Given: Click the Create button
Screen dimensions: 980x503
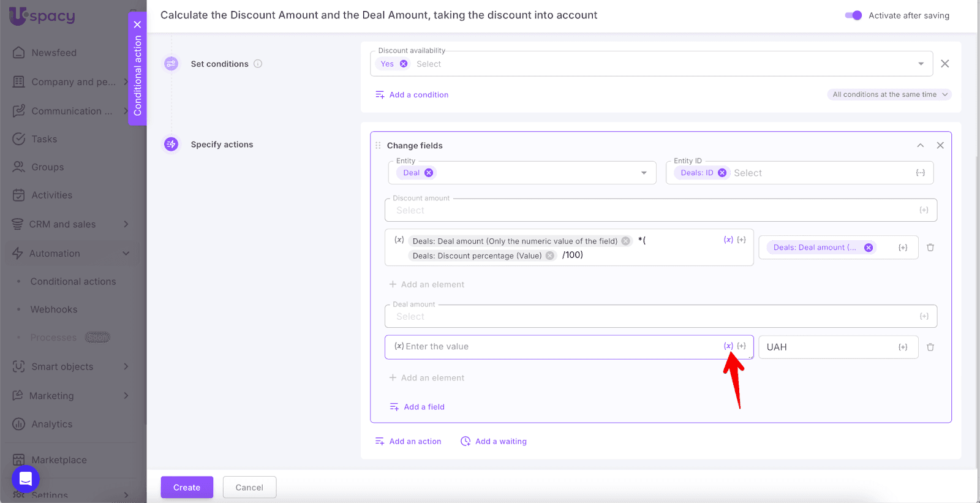Looking at the screenshot, I should [x=187, y=488].
